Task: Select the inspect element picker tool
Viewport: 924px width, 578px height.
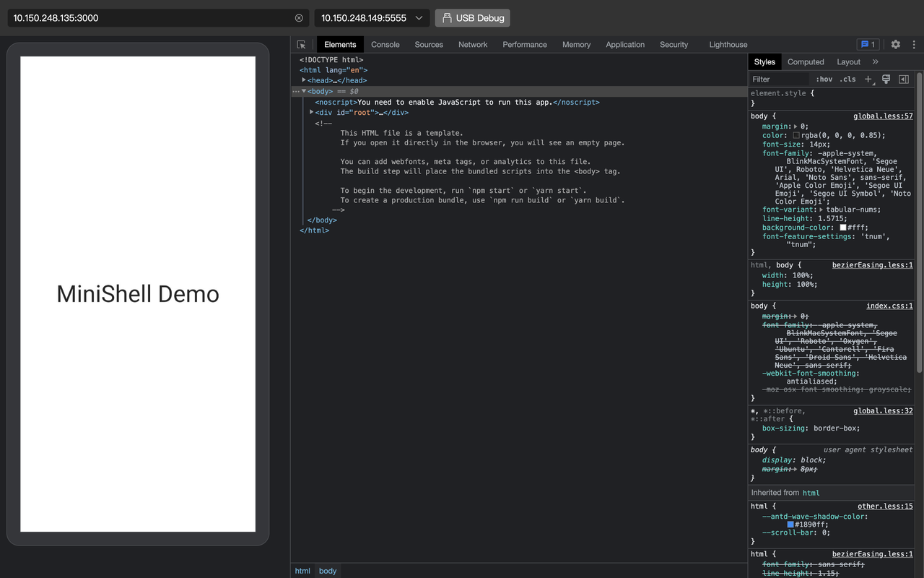Action: (x=302, y=44)
